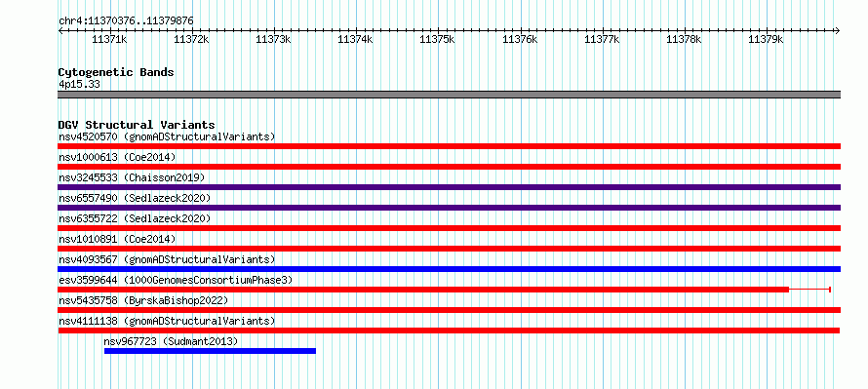Image resolution: width=868 pixels, height=389 pixels.
Task: Click the thin end-whisker of esv3599644
Action: [809, 290]
